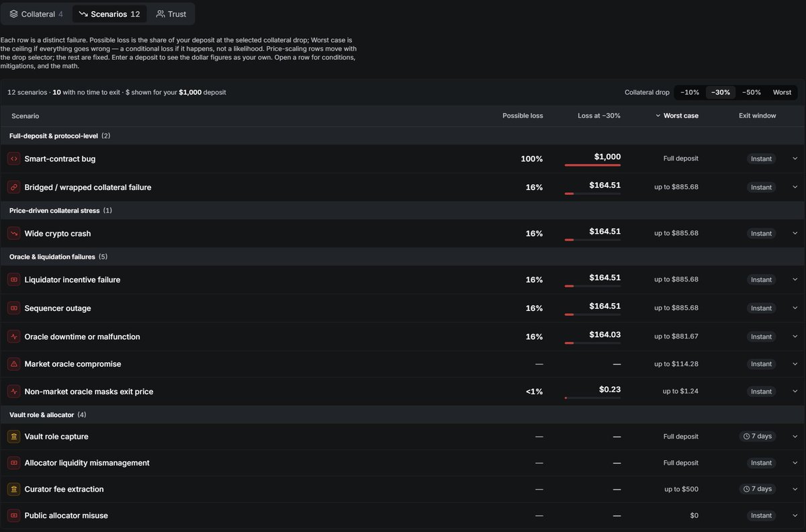The width and height of the screenshot is (806, 532).
Task: Click the Non-market oracle $0.23 loss bar
Action: point(592,398)
